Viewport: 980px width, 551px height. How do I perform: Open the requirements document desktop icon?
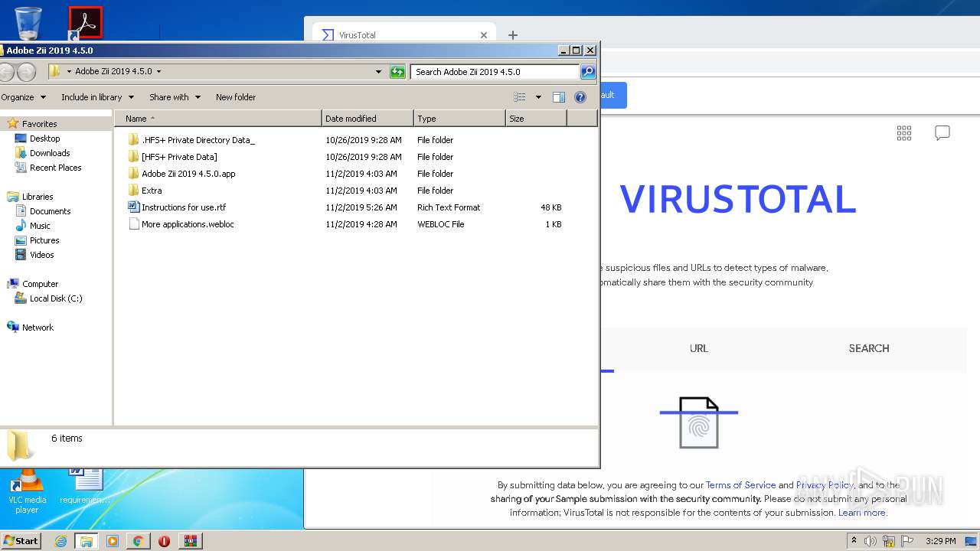85,487
